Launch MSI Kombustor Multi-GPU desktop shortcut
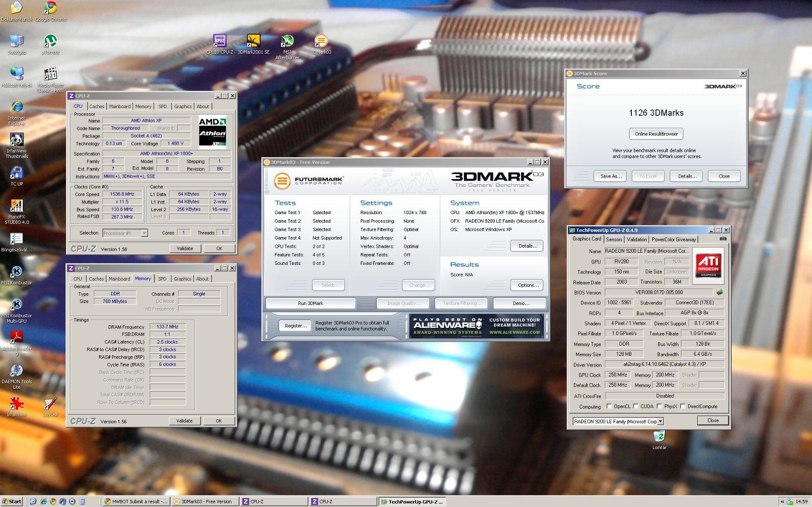This screenshot has width=812, height=507. coord(16,311)
